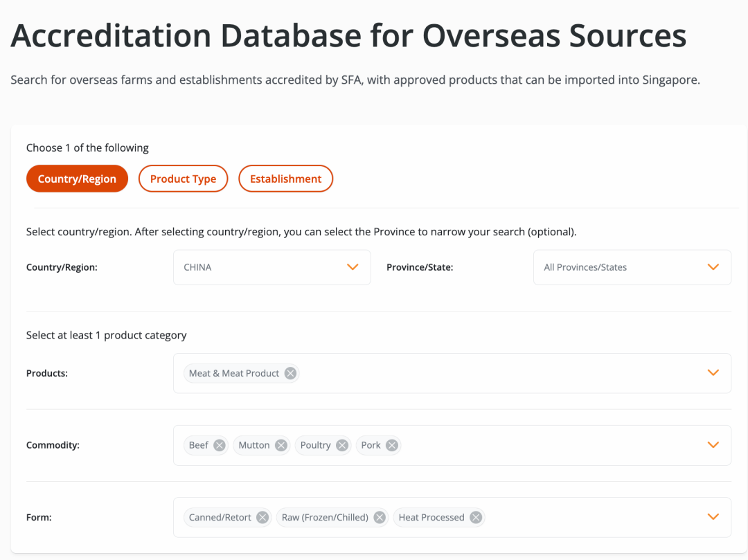Click the Accreditation Database page heading
Screen dimensions: 748x560
[348, 36]
